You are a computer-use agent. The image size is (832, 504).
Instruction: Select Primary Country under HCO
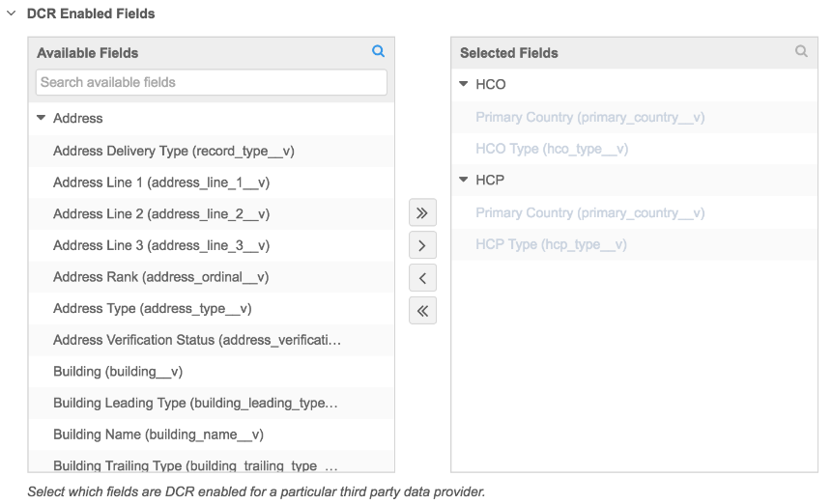pos(589,117)
